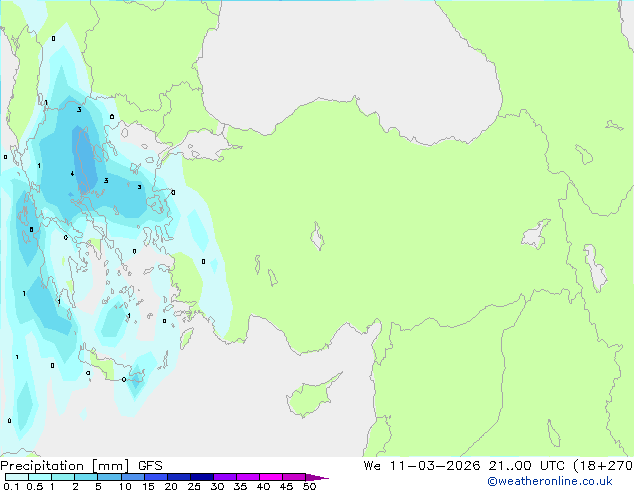Click the 30–35 mm purple swatch
This screenshot has width=634, height=490.
225,477
